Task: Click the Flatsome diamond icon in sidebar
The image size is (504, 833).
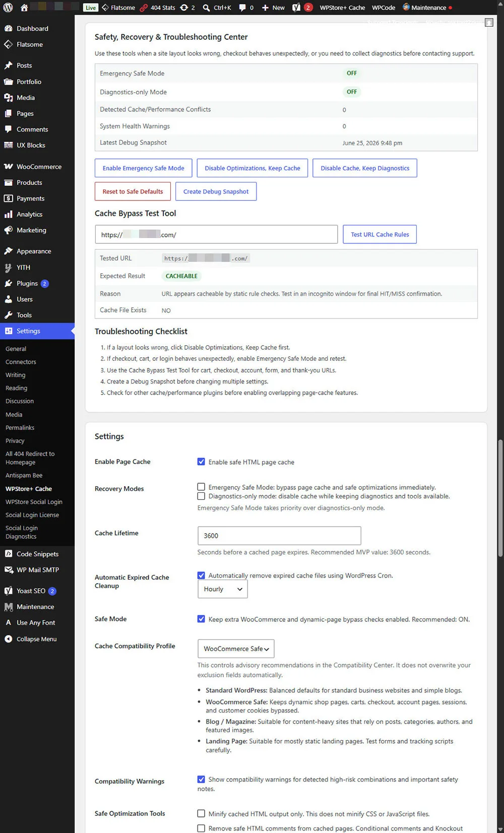Action: click(x=9, y=44)
